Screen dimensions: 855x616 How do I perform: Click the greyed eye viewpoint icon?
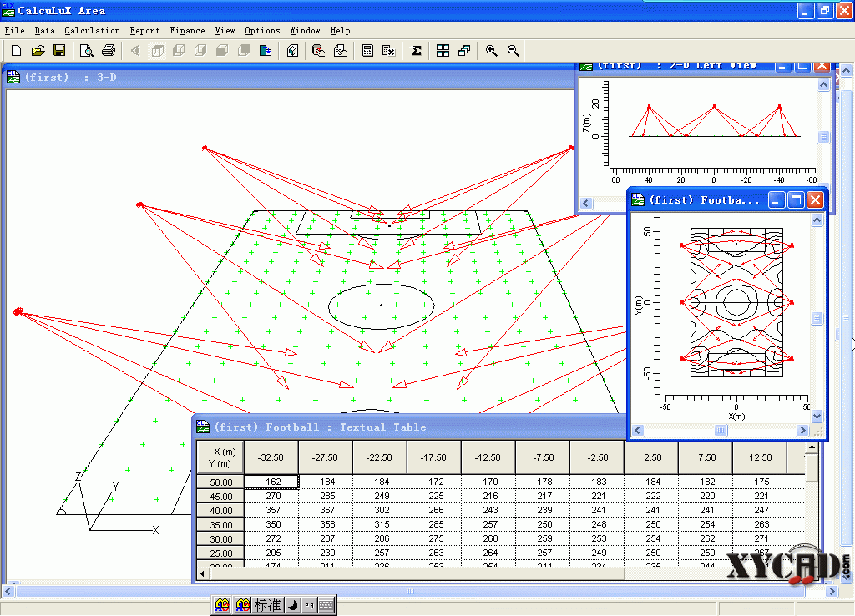click(135, 51)
